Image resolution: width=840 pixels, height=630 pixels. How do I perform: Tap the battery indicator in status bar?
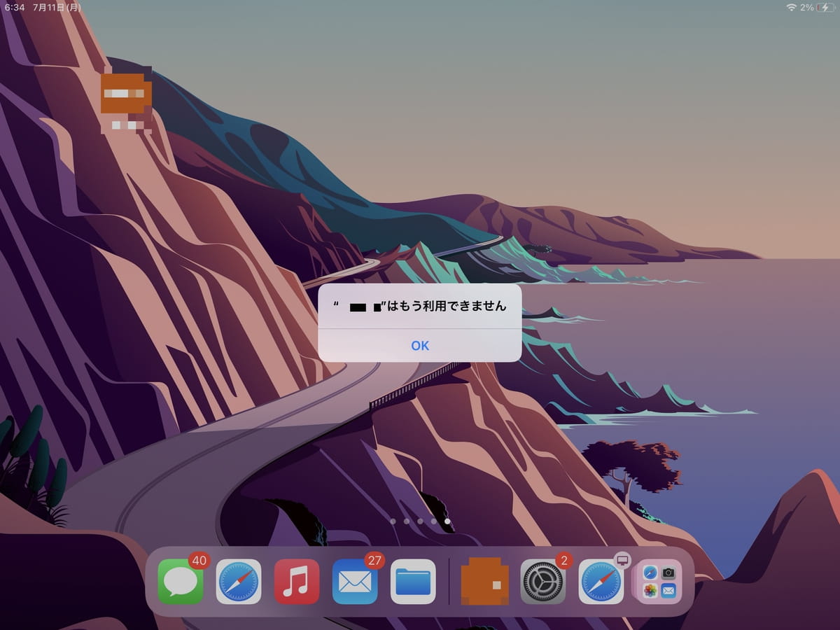825,7
